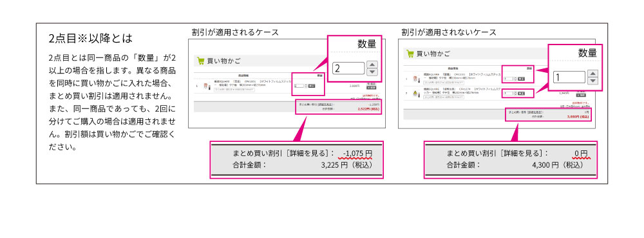This screenshot has width=644, height=238.
Task: Click the down arrow beside quantity 1
Action: [x=592, y=81]
